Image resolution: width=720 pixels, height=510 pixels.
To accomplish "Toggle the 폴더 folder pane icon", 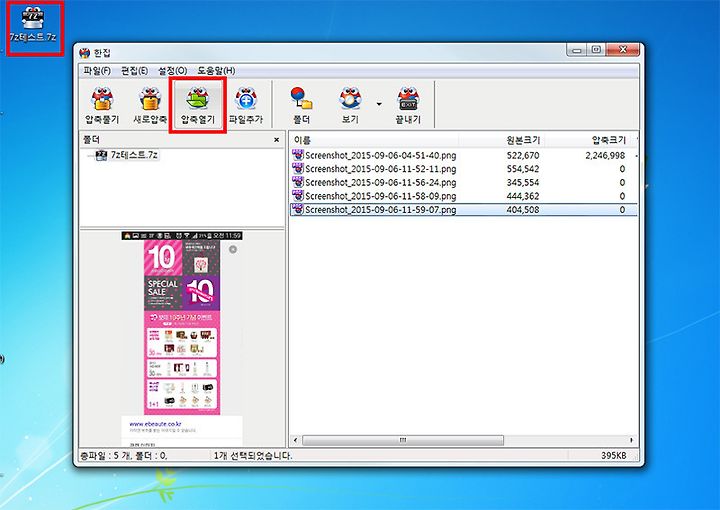I will (x=301, y=105).
